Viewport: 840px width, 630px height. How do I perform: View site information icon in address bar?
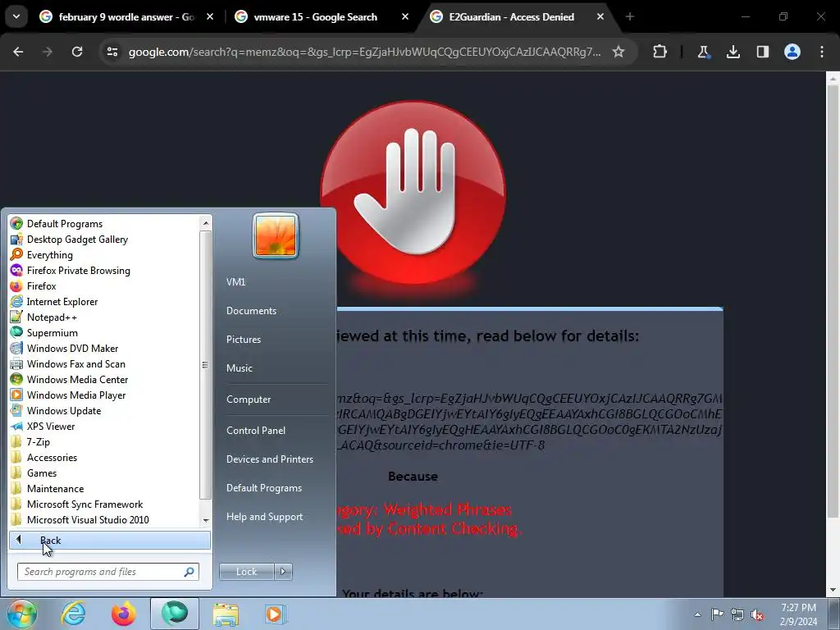click(x=112, y=52)
